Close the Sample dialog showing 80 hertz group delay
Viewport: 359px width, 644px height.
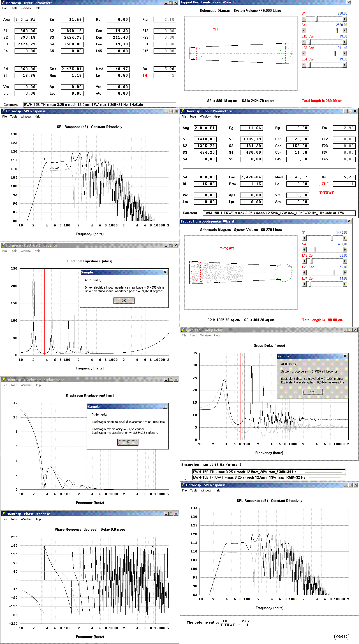(345, 356)
